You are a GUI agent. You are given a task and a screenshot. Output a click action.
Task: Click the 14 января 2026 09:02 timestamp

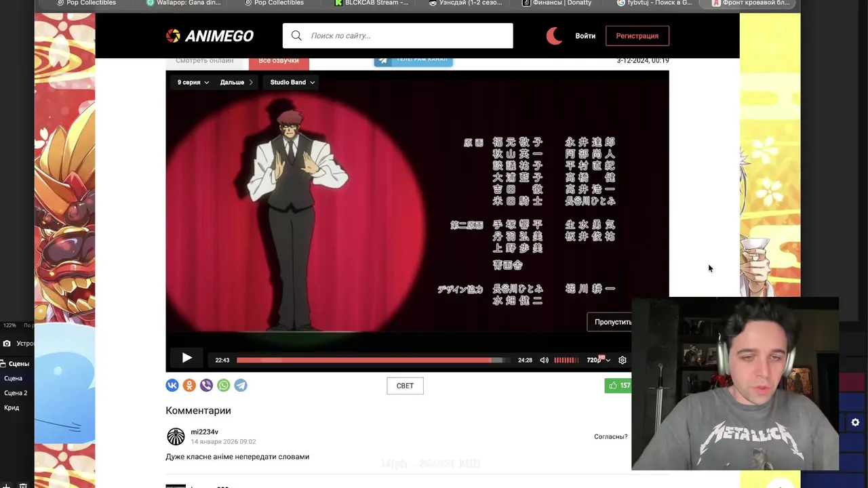(x=223, y=442)
